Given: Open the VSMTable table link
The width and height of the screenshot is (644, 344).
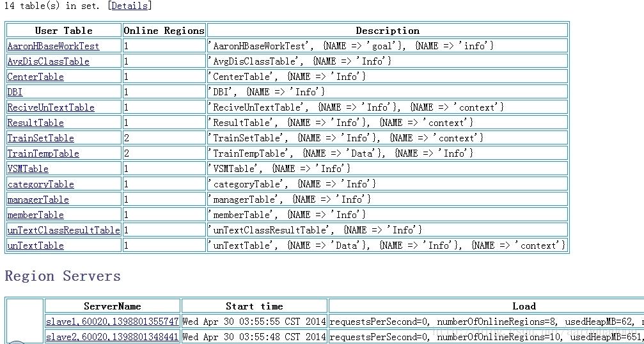Looking at the screenshot, I should [28, 169].
